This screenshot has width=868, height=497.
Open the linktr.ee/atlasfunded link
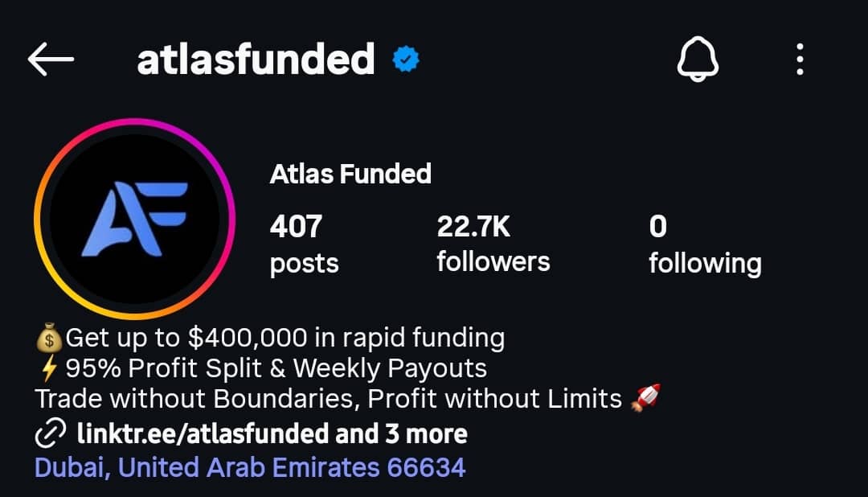tap(203, 435)
